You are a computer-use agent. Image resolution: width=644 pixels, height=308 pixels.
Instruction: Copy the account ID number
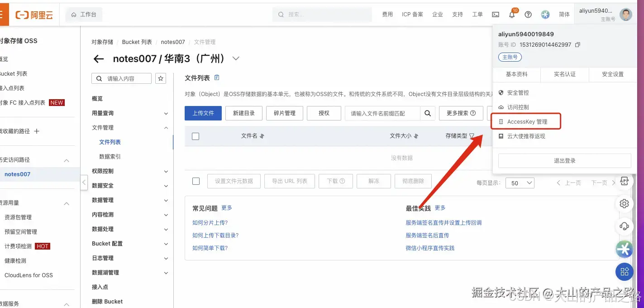click(577, 45)
